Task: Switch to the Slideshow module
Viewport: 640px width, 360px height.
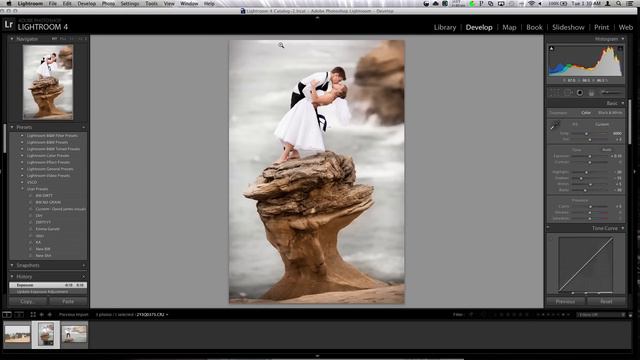Action: click(568, 27)
